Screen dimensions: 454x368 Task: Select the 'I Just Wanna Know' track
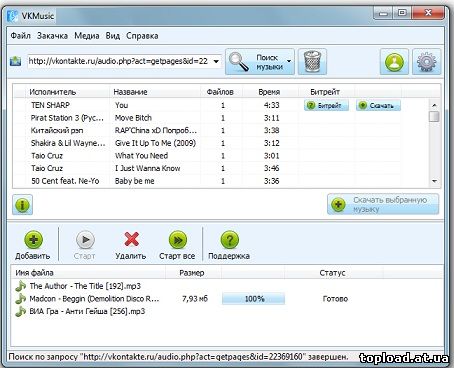pos(147,168)
